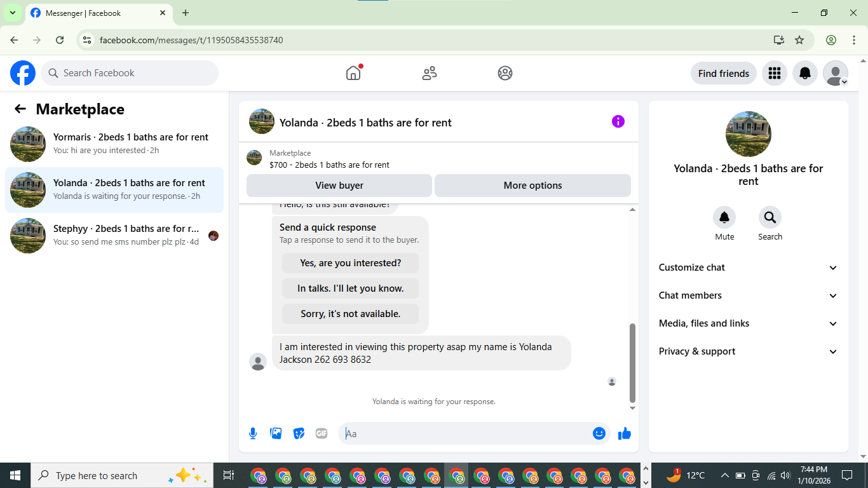The height and width of the screenshot is (488, 868).
Task: Search in conversation magnifier icon
Action: (770, 218)
